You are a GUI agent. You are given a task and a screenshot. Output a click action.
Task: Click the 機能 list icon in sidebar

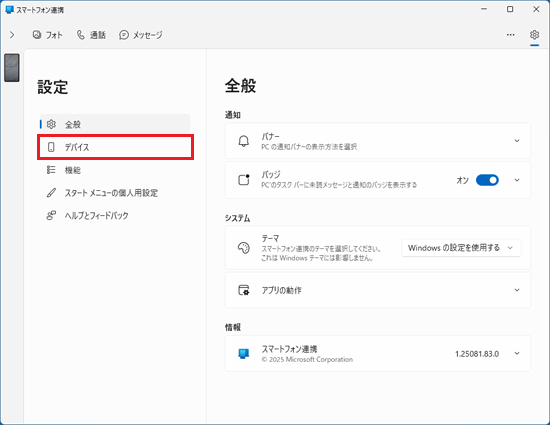pyautogui.click(x=51, y=170)
